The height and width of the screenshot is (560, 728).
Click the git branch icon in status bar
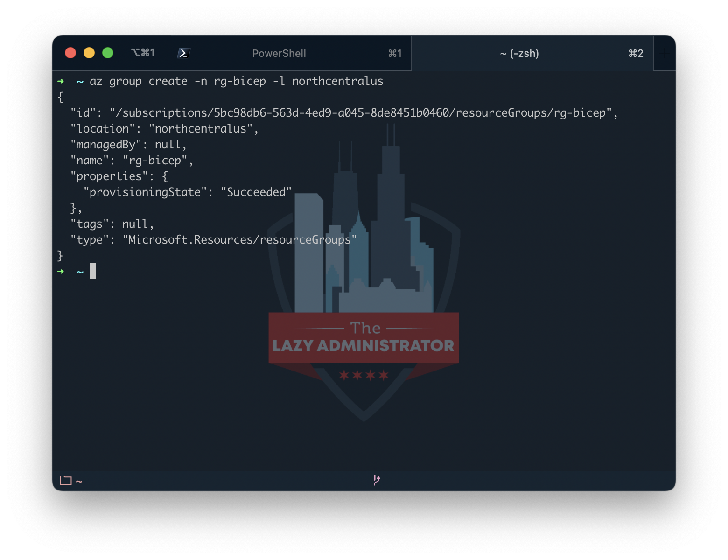tap(377, 480)
